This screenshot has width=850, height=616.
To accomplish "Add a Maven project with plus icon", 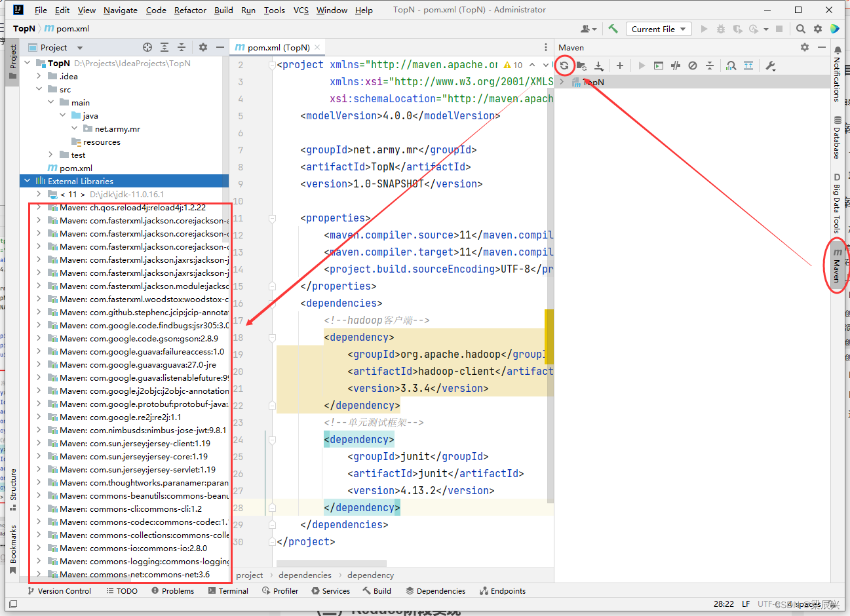I will 620,66.
